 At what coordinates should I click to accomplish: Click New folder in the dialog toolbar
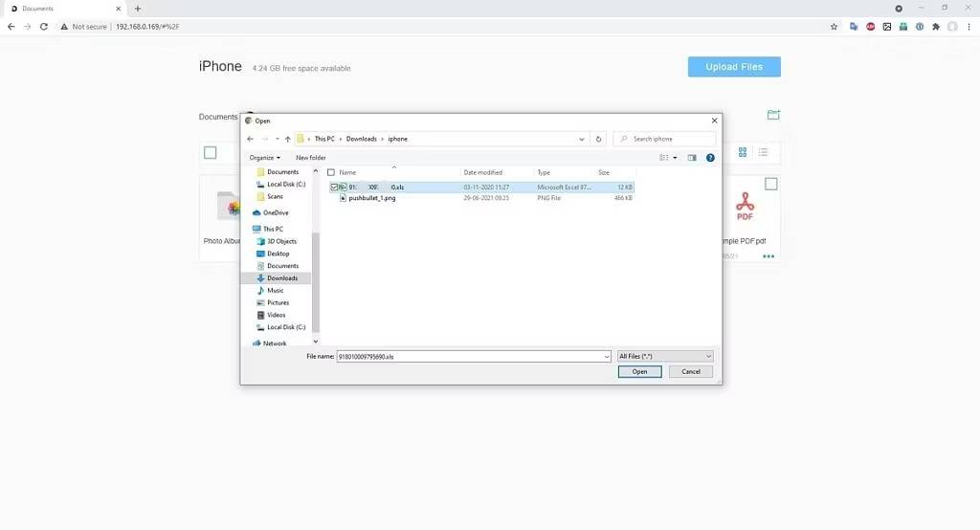pos(311,158)
